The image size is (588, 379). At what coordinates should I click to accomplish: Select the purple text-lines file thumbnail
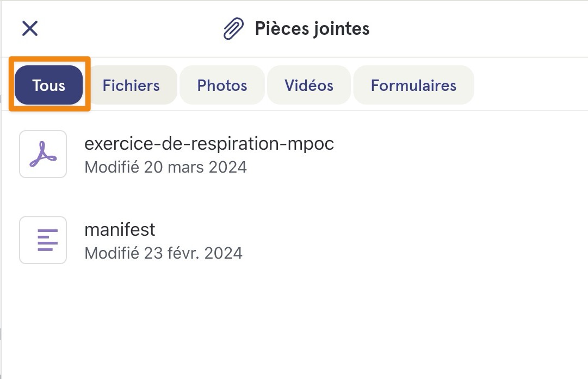pyautogui.click(x=43, y=240)
